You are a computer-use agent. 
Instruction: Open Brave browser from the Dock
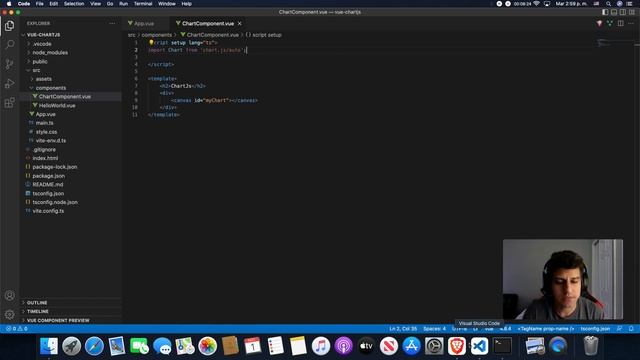click(457, 346)
